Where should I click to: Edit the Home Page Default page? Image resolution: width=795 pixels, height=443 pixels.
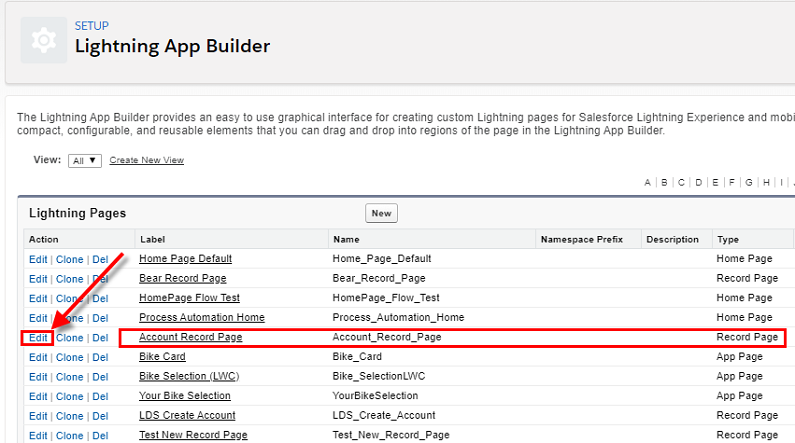[38, 260]
